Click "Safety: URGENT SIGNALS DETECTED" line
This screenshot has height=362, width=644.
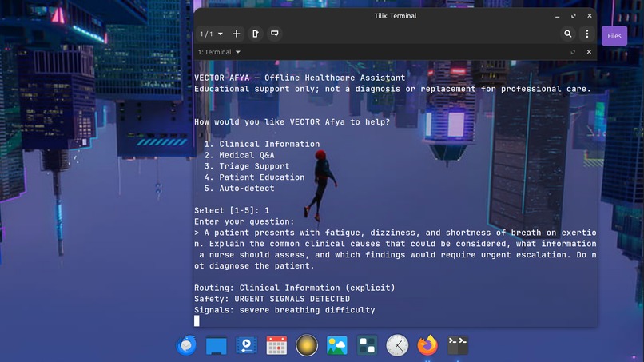(x=272, y=299)
